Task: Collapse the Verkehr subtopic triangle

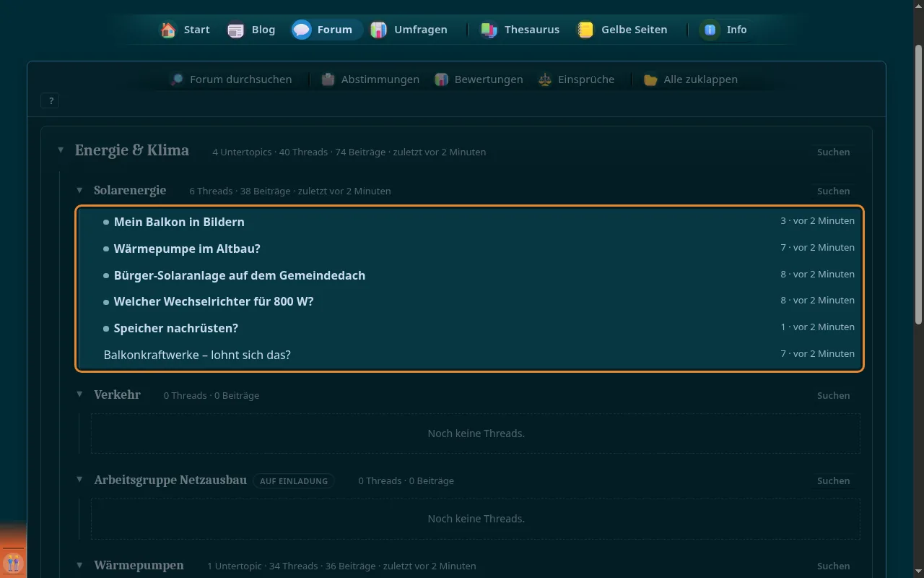Action: (79, 394)
